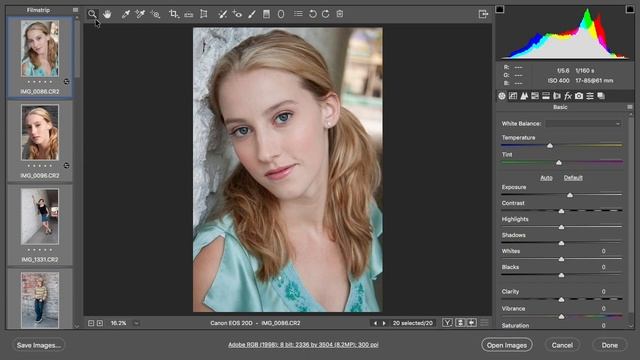
Task: Switch to the Detail panel tab
Action: coord(524,96)
